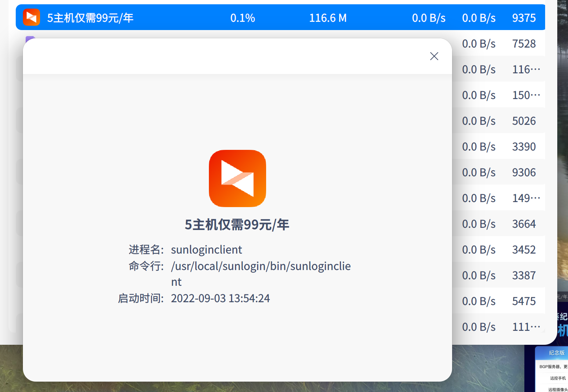
Task: Select the row with PID 9306
Action: point(499,172)
